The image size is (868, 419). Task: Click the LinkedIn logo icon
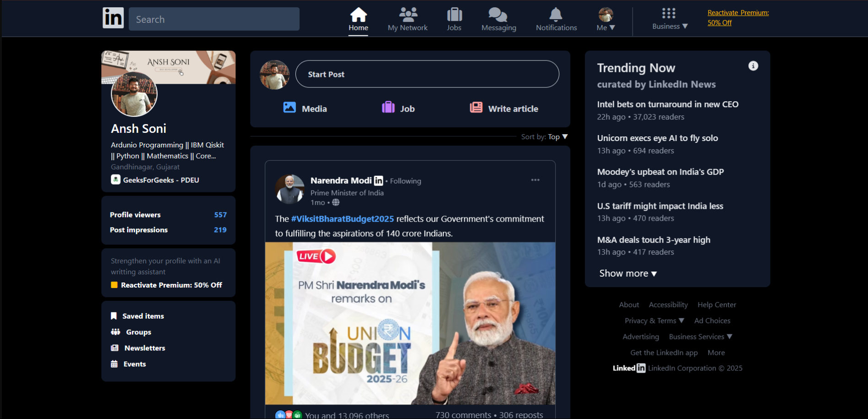[113, 18]
